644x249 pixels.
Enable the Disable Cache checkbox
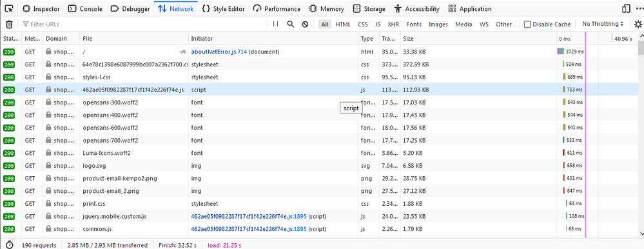point(527,25)
